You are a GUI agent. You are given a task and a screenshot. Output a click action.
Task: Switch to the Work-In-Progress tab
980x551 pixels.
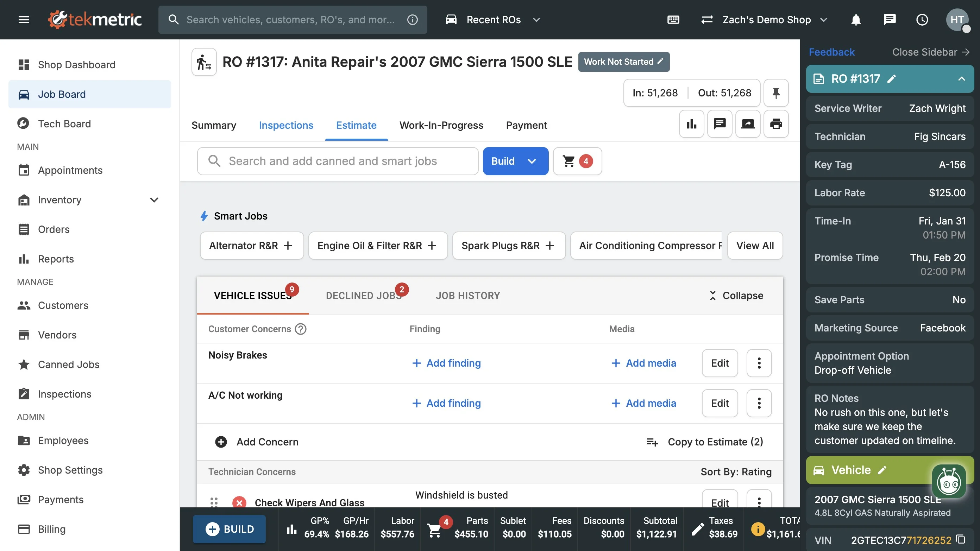(441, 126)
